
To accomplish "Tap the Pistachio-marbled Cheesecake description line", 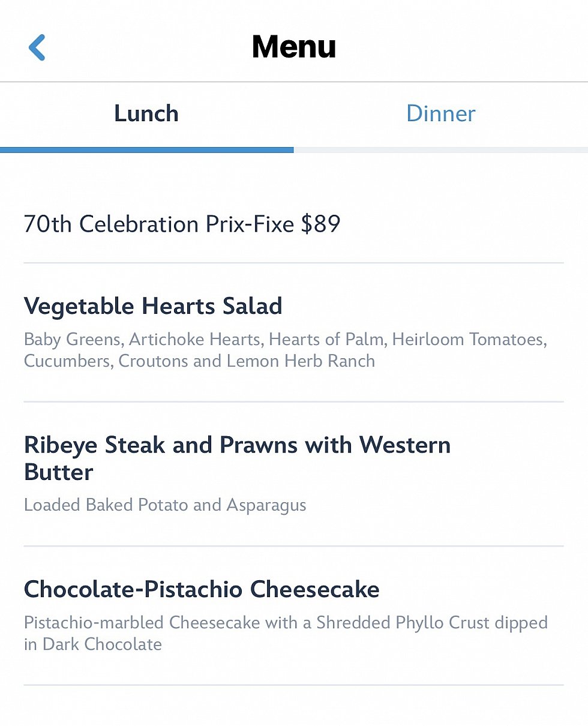I will click(286, 623).
